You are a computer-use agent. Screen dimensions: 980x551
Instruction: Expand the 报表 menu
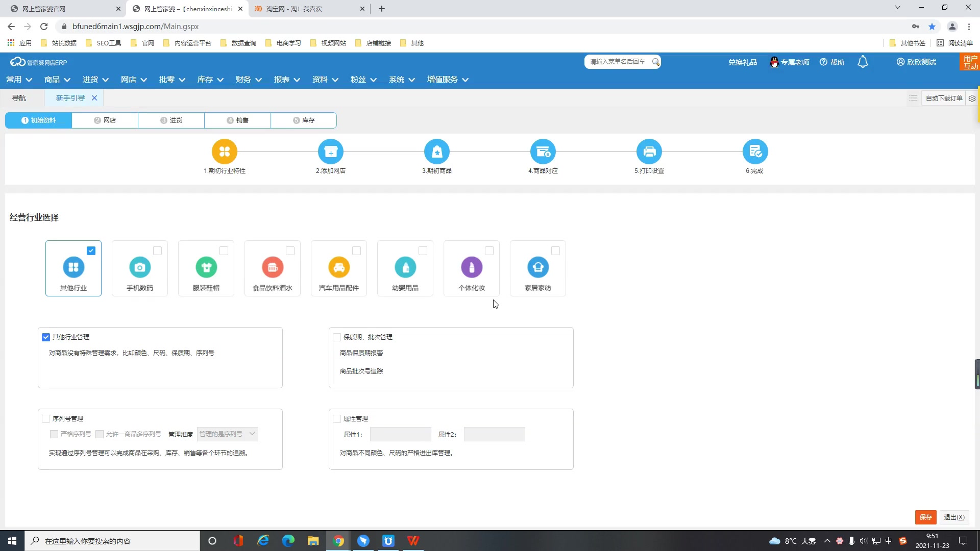point(287,80)
